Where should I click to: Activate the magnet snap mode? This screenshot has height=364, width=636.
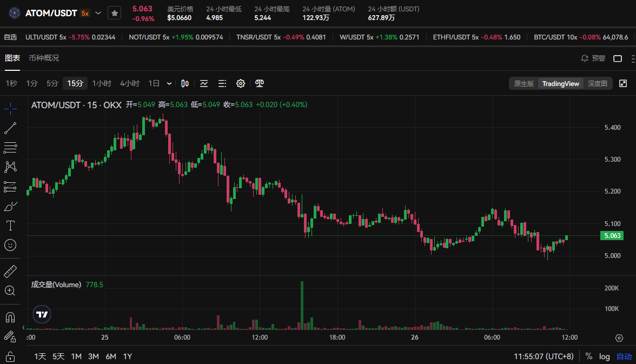click(10, 317)
